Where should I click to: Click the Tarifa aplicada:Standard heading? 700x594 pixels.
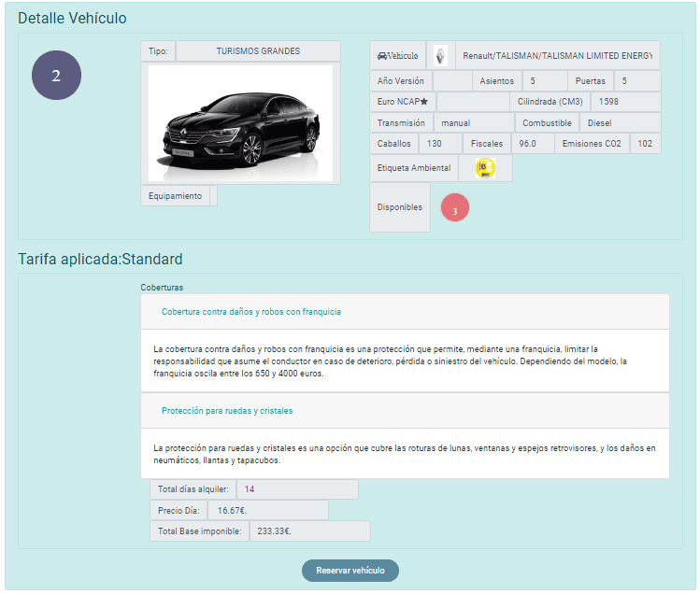[x=100, y=259]
